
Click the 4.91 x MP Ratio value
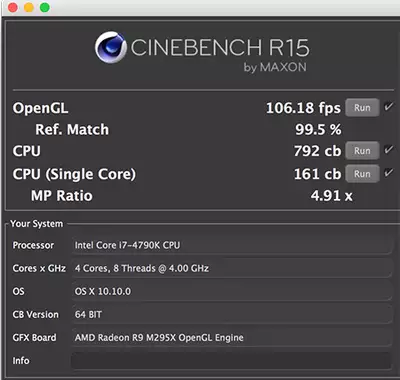point(331,196)
